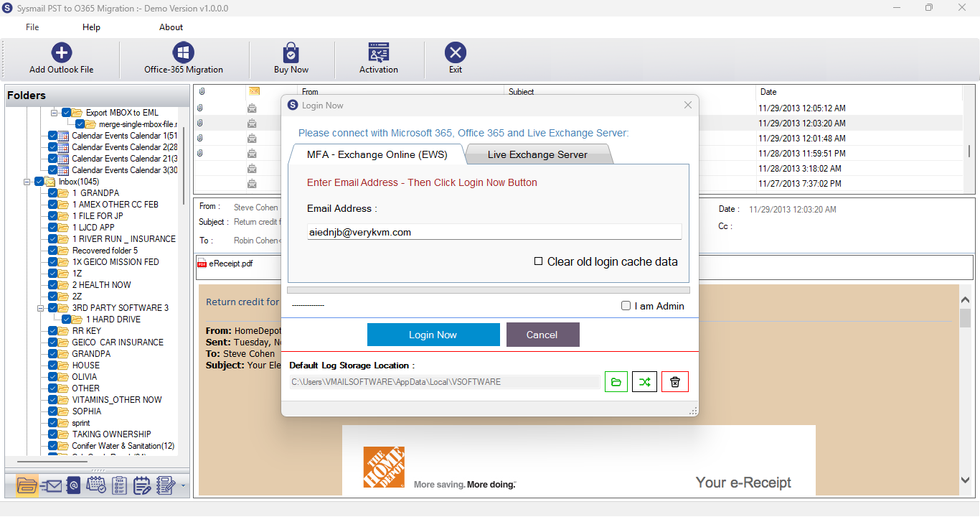
Task: Click envelope icon of 11/29/2013 12:05:12 AM row
Action: (x=253, y=108)
